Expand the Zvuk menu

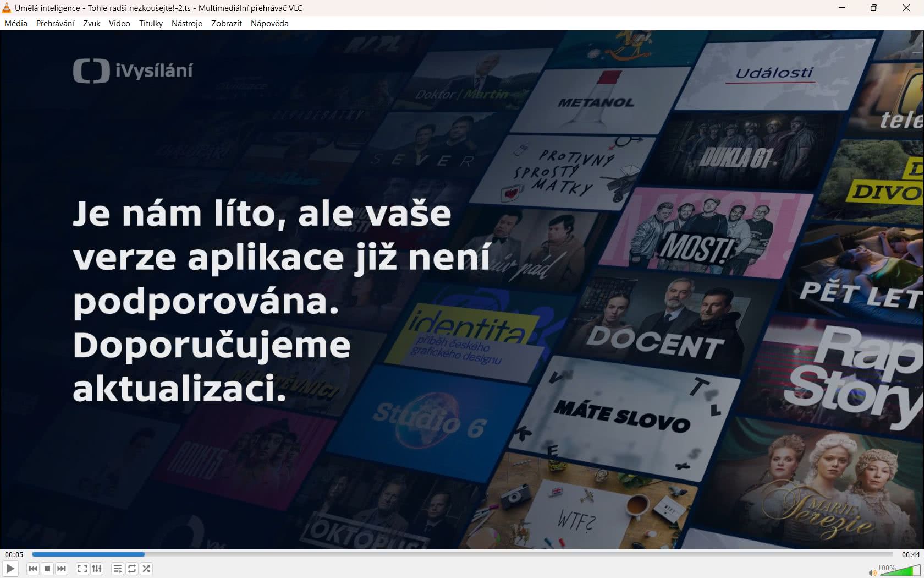(91, 24)
